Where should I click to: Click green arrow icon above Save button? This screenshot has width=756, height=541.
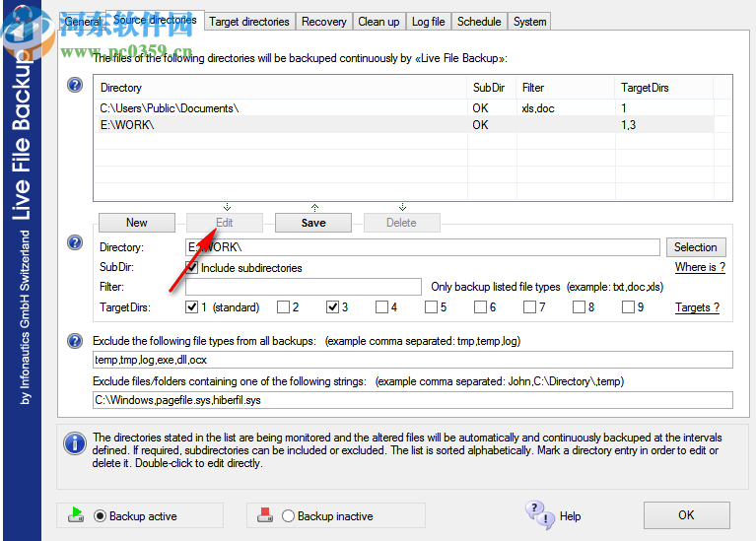[314, 207]
